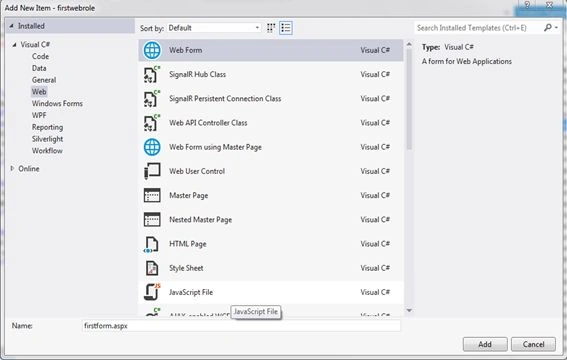The height and width of the screenshot is (360, 567).
Task: Select the Windows Forms category
Action: [x=57, y=104]
